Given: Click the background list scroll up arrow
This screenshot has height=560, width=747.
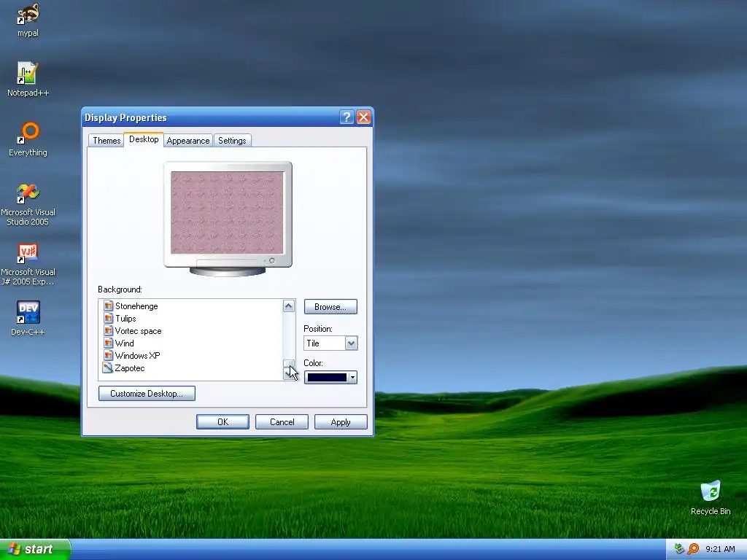Looking at the screenshot, I should (x=289, y=306).
